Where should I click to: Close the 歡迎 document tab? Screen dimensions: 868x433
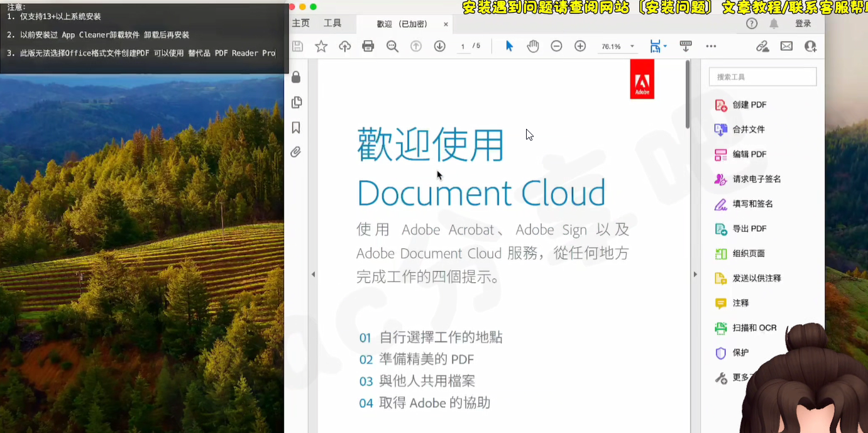coord(446,24)
